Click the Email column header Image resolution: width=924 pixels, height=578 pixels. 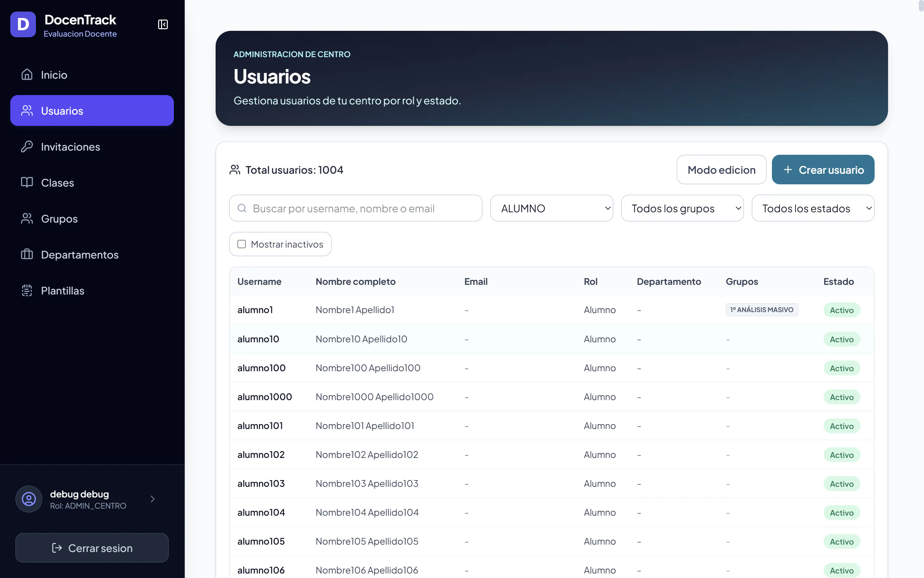(476, 281)
